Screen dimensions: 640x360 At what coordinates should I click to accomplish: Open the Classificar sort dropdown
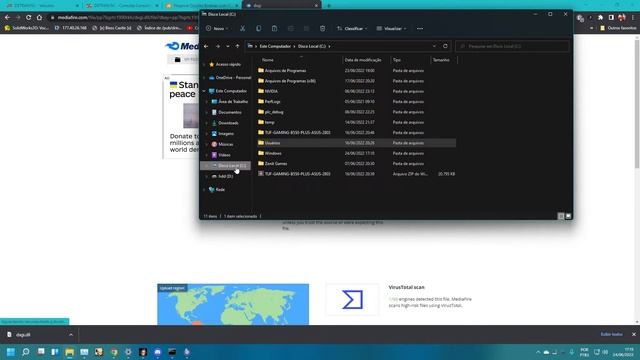click(352, 29)
